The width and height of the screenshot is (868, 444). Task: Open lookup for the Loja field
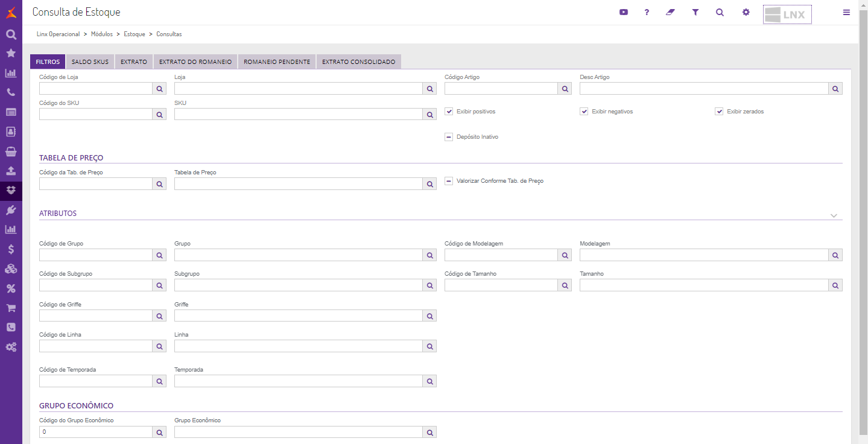click(429, 89)
